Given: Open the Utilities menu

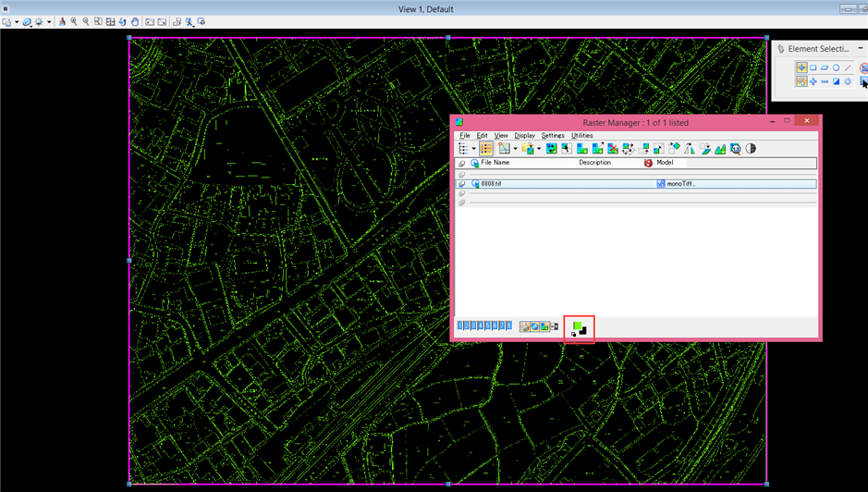Looking at the screenshot, I should pyautogui.click(x=581, y=135).
